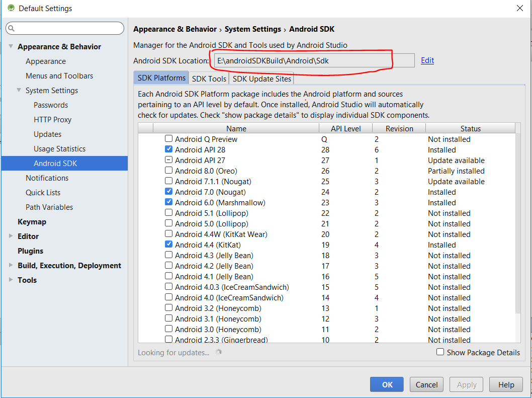Screen dimensions: 532x398
Task: Collapse the Appearance & Behavior section
Action: tap(11, 46)
